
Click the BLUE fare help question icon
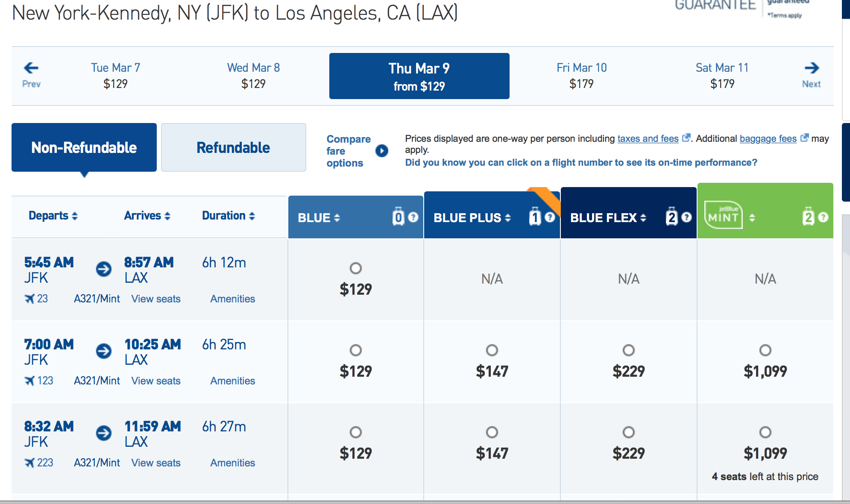coord(413,217)
